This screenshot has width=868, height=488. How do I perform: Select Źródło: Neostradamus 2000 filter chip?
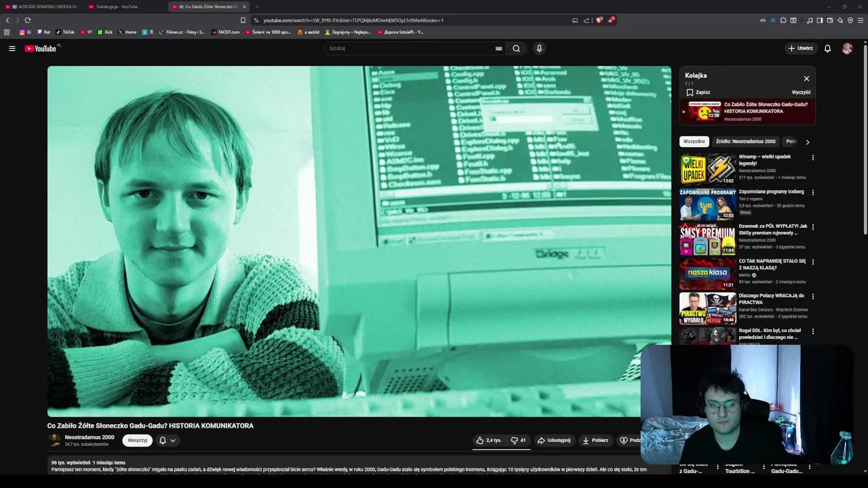[x=745, y=141]
